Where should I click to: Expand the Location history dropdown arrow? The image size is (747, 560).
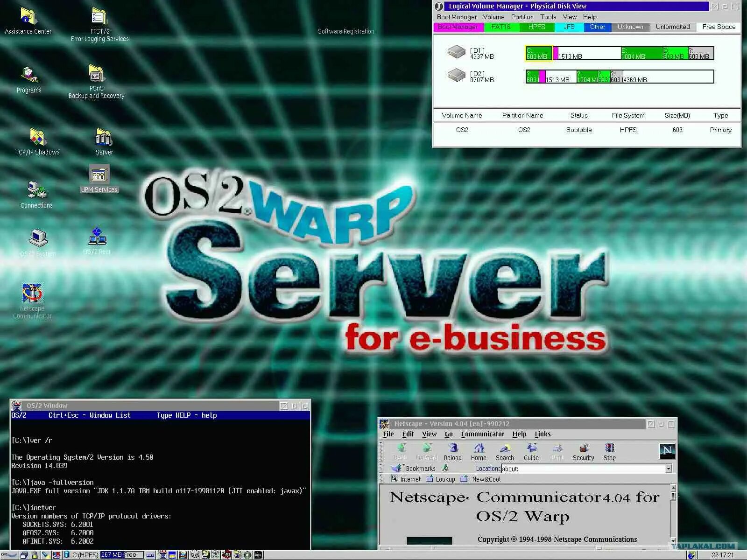coord(669,469)
